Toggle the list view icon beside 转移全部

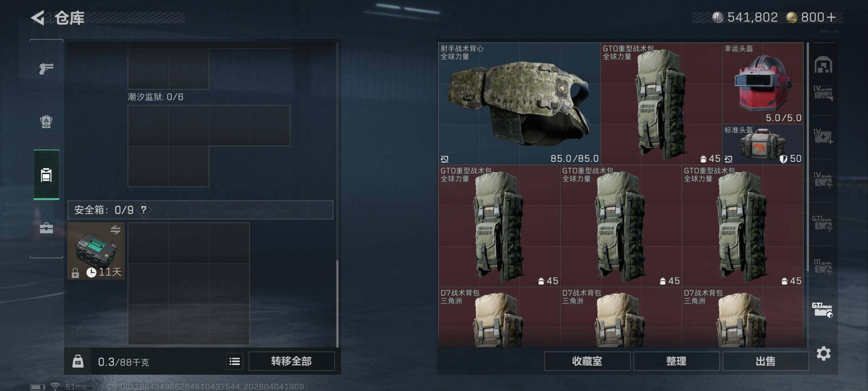(x=235, y=361)
